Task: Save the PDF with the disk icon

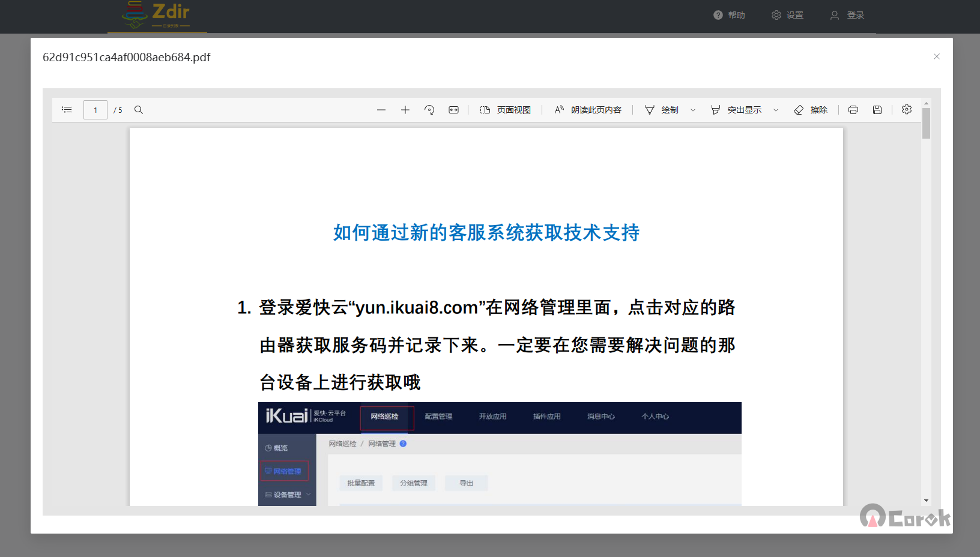Action: point(877,110)
